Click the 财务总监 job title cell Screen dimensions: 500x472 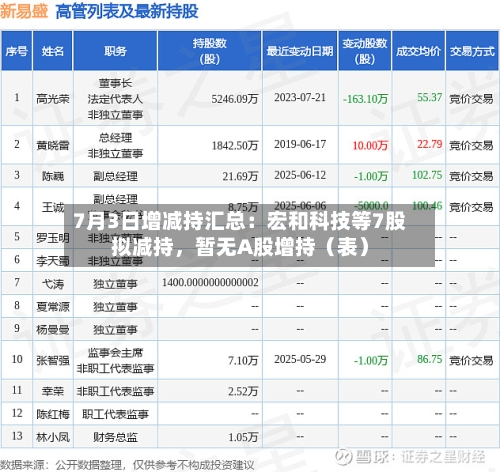click(115, 437)
